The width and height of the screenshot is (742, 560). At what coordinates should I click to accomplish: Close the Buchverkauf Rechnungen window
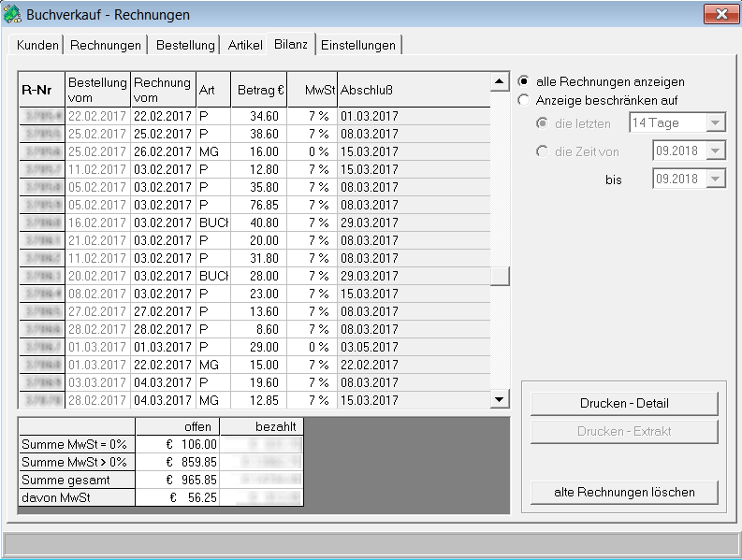coord(720,15)
